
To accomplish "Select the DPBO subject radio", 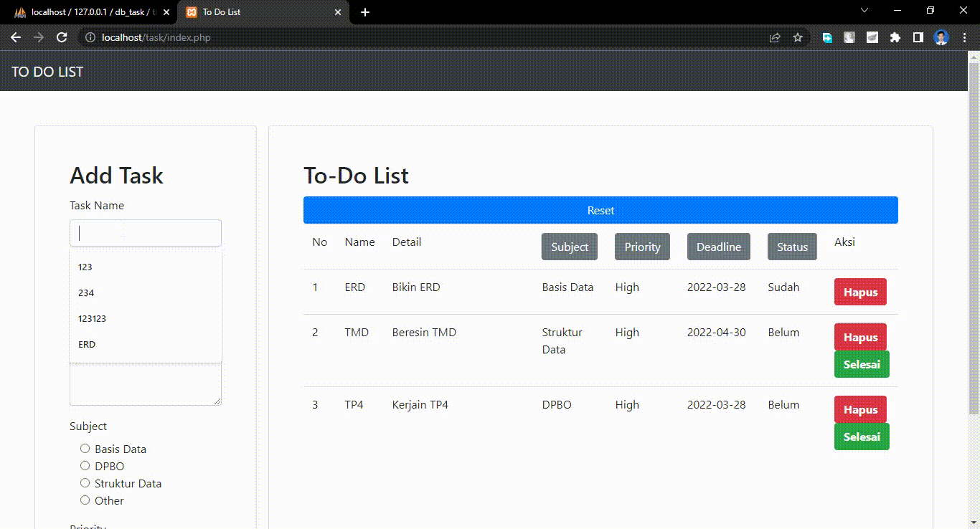I will (85, 466).
